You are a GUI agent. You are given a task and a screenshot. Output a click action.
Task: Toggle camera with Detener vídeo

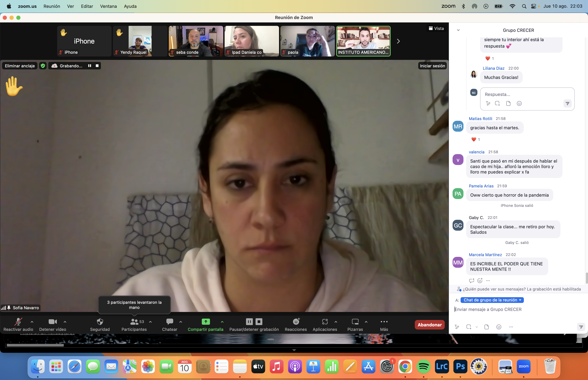point(53,321)
